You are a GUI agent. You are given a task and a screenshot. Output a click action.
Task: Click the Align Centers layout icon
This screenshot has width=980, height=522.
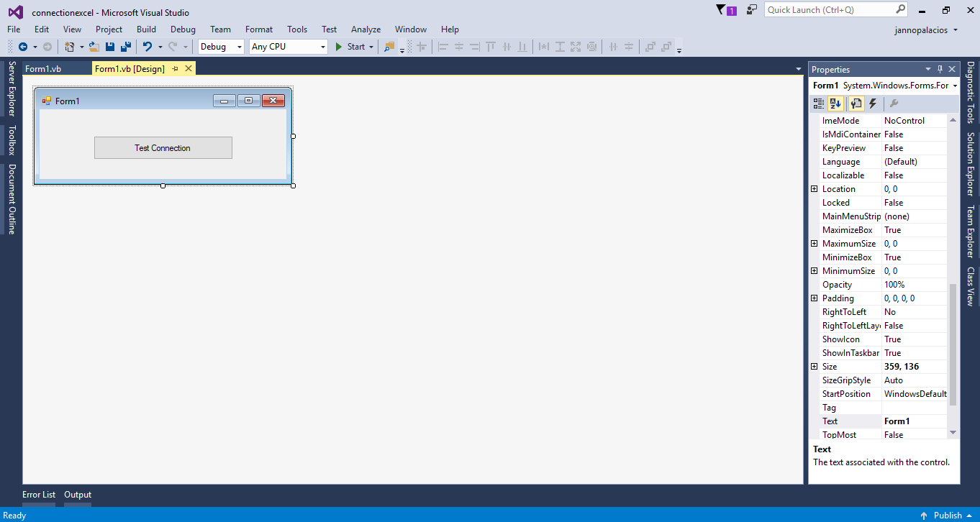click(x=459, y=47)
